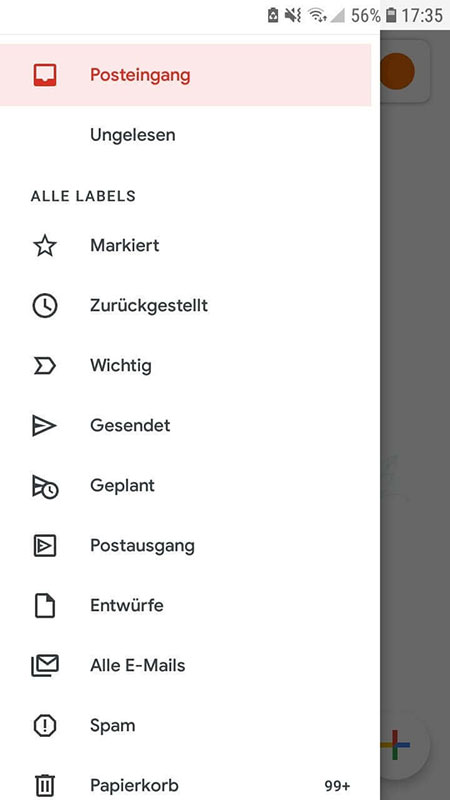Open the Ungelesen mail view
Image resolution: width=450 pixels, height=800 pixels.
(x=133, y=135)
